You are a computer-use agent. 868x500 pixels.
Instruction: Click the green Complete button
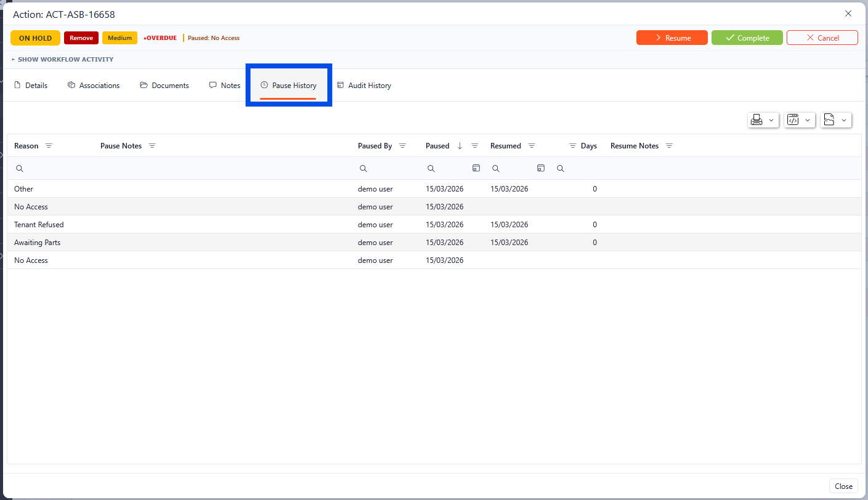[747, 38]
